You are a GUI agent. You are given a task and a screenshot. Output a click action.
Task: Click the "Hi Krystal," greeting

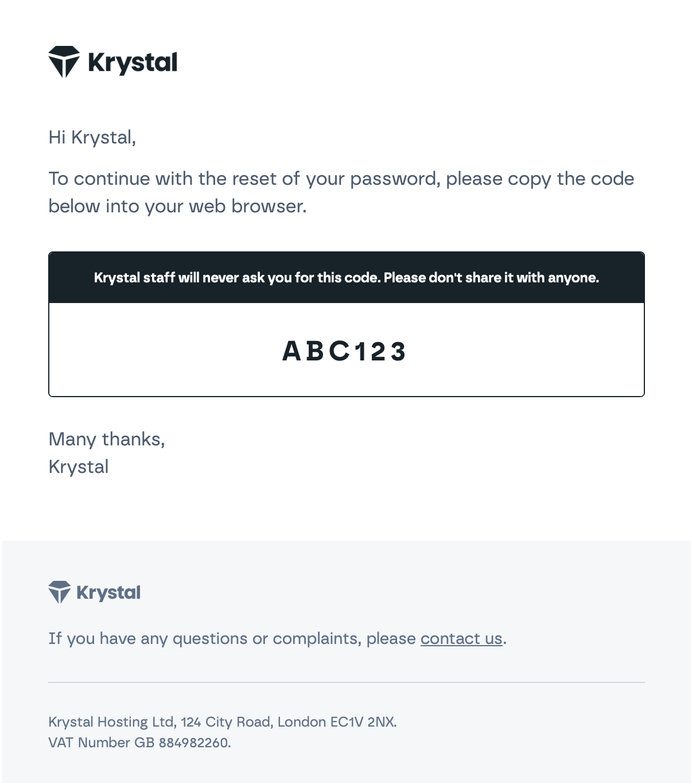(92, 137)
